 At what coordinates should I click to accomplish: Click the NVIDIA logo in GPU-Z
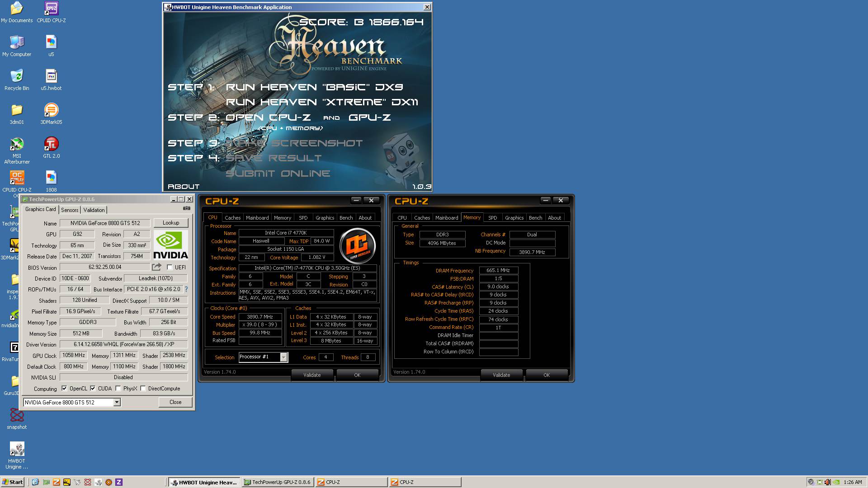pyautogui.click(x=170, y=245)
